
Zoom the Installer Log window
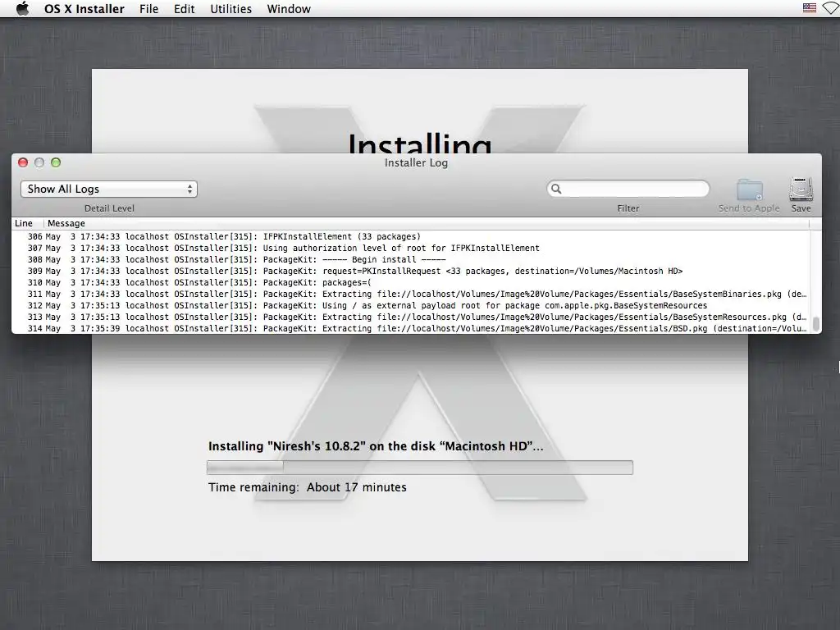(56, 162)
